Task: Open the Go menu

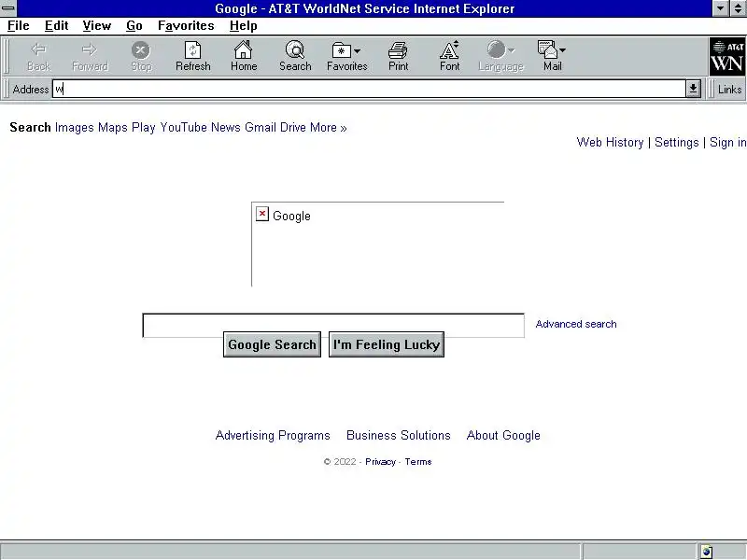Action: tap(134, 26)
